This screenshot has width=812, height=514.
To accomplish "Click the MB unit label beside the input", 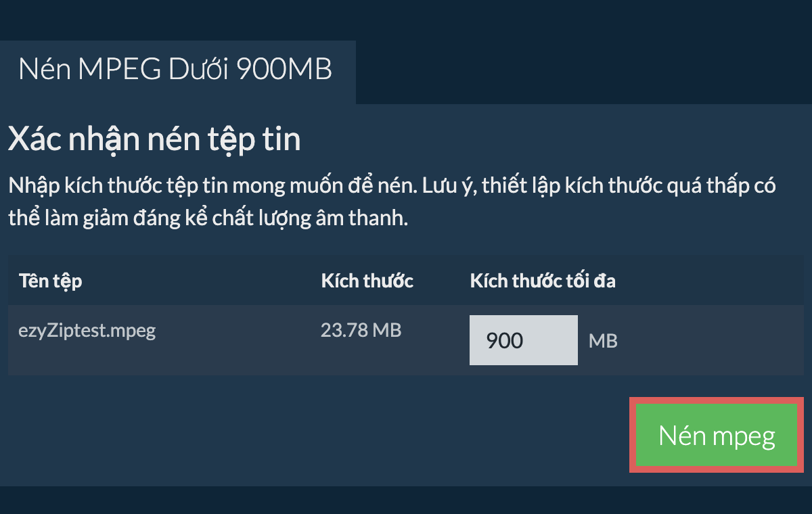I will (x=603, y=341).
